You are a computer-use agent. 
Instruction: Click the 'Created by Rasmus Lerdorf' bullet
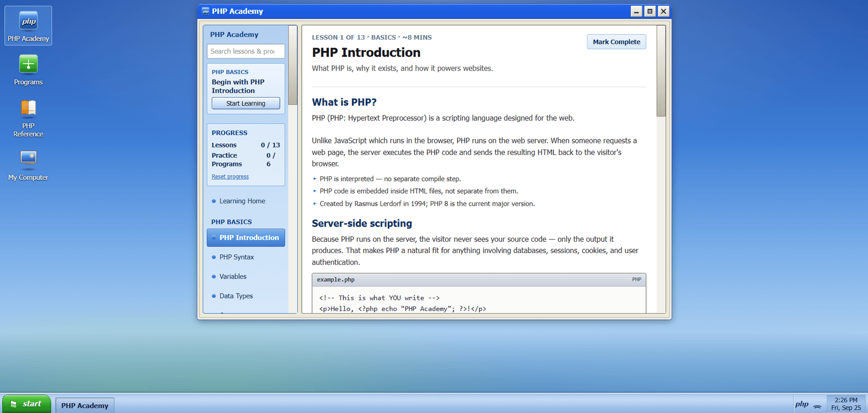pyautogui.click(x=427, y=204)
